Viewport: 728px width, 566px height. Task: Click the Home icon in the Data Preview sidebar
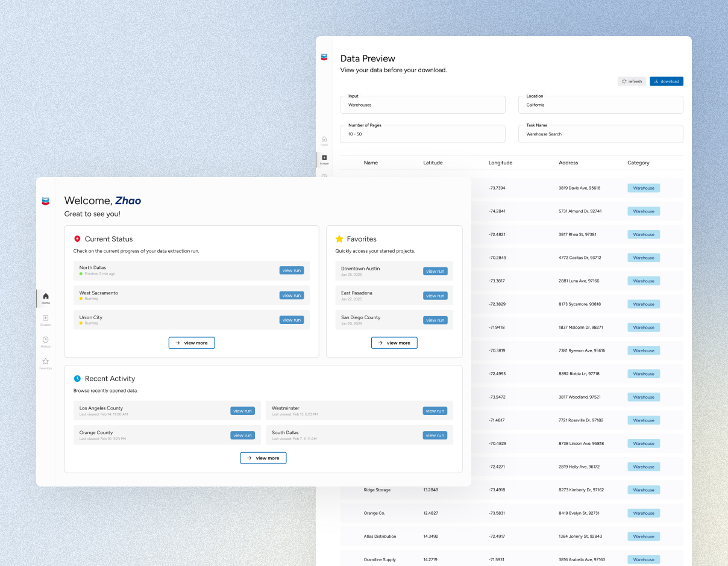[x=324, y=140]
